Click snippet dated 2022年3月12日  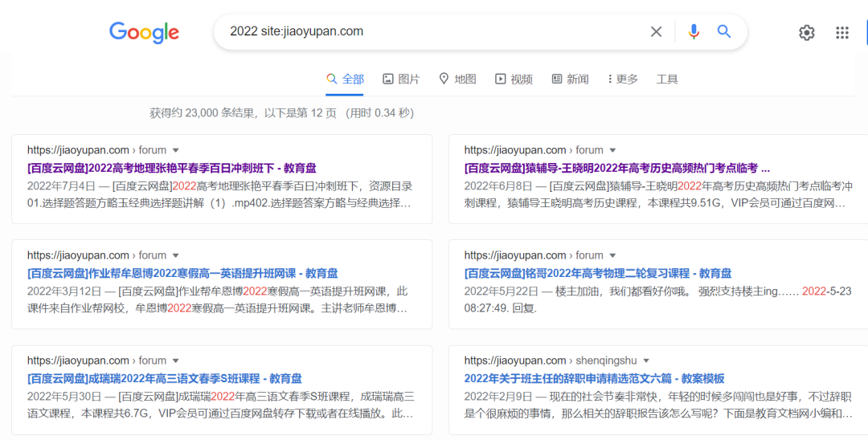click(x=218, y=299)
